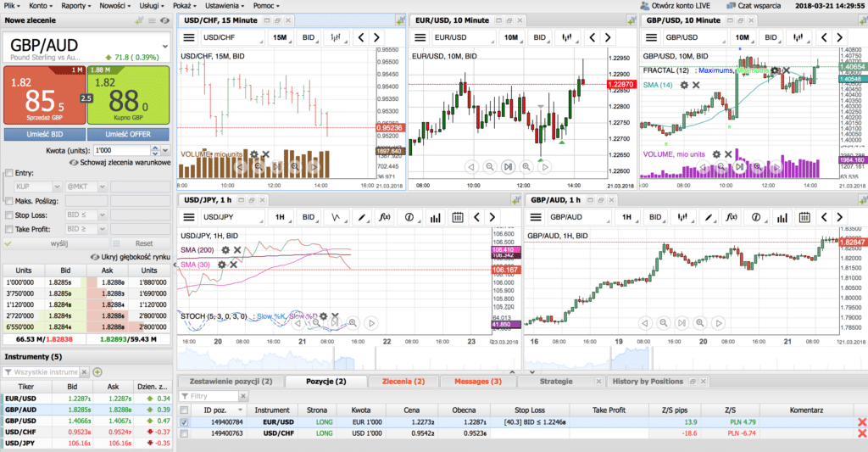Screen dimensions: 868x452
Task: Click the green Kupno GBP buy tile
Action: tap(129, 95)
